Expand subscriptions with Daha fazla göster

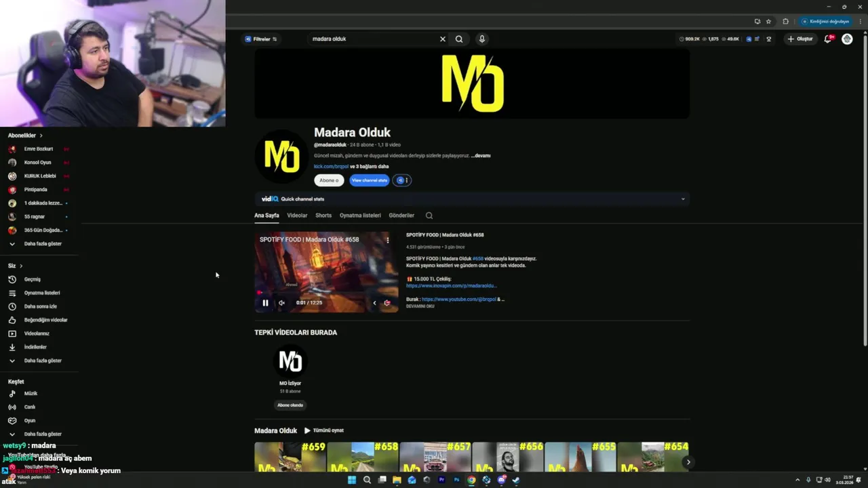(42, 243)
